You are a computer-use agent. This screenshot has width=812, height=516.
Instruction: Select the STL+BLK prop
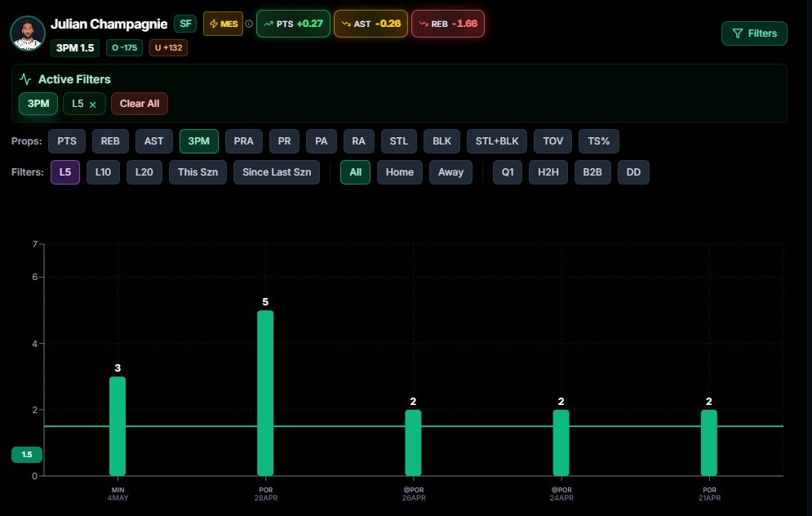[x=497, y=141]
